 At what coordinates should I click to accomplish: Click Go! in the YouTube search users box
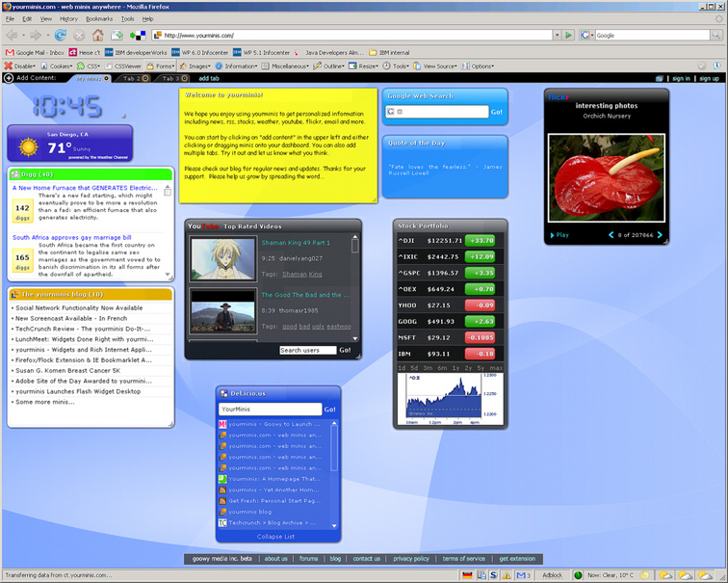click(x=345, y=350)
